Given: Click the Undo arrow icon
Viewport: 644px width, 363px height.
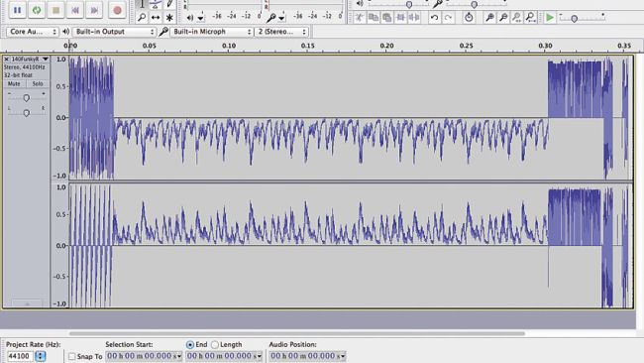Looking at the screenshot, I should [x=434, y=17].
